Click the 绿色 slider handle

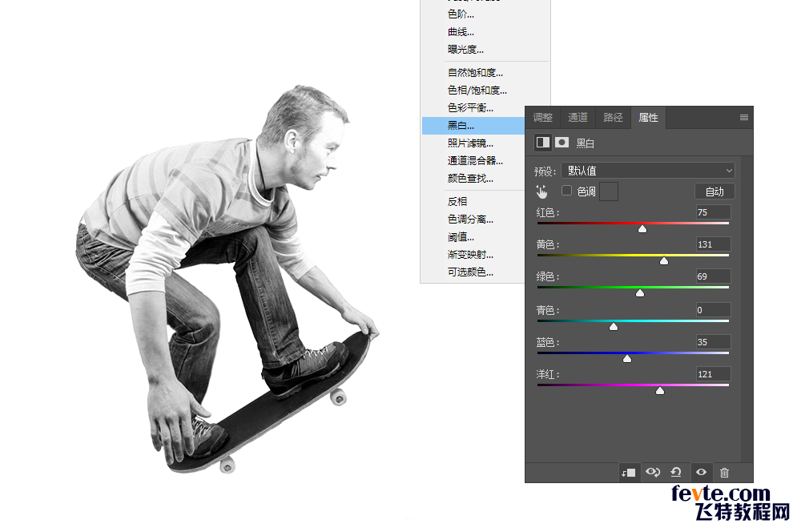640,292
